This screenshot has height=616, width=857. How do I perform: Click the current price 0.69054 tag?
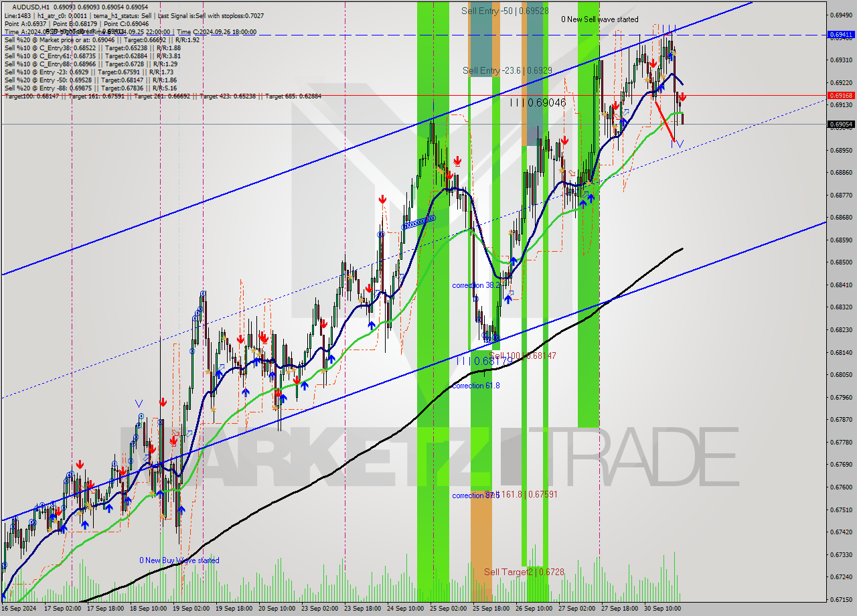pyautogui.click(x=842, y=124)
